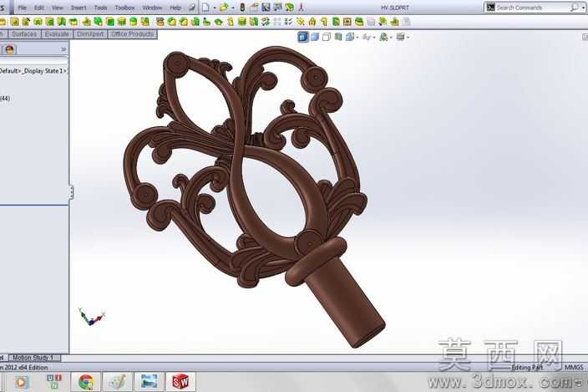Click the command search prompt icon
The width and height of the screenshot is (588, 392).
[x=490, y=8]
